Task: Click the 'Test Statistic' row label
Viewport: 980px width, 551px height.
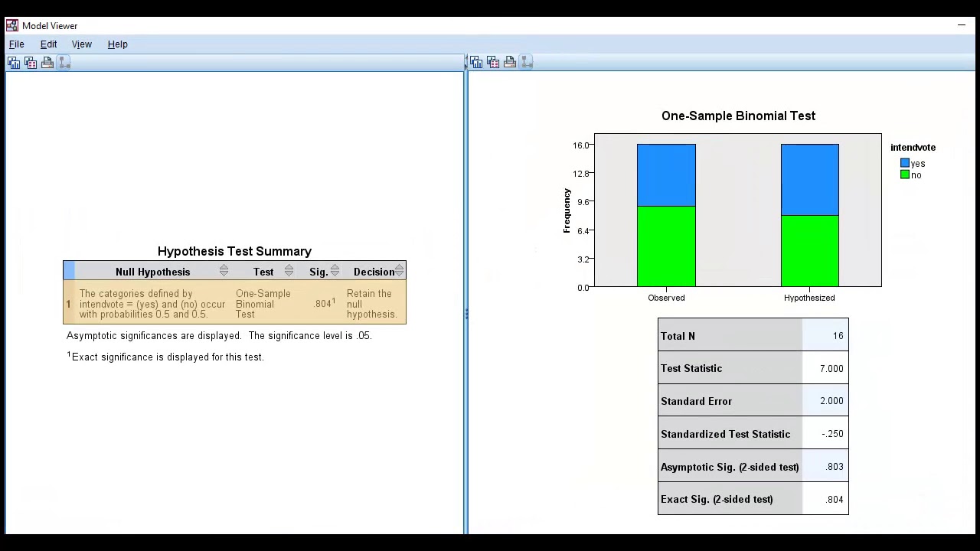Action: tap(691, 368)
